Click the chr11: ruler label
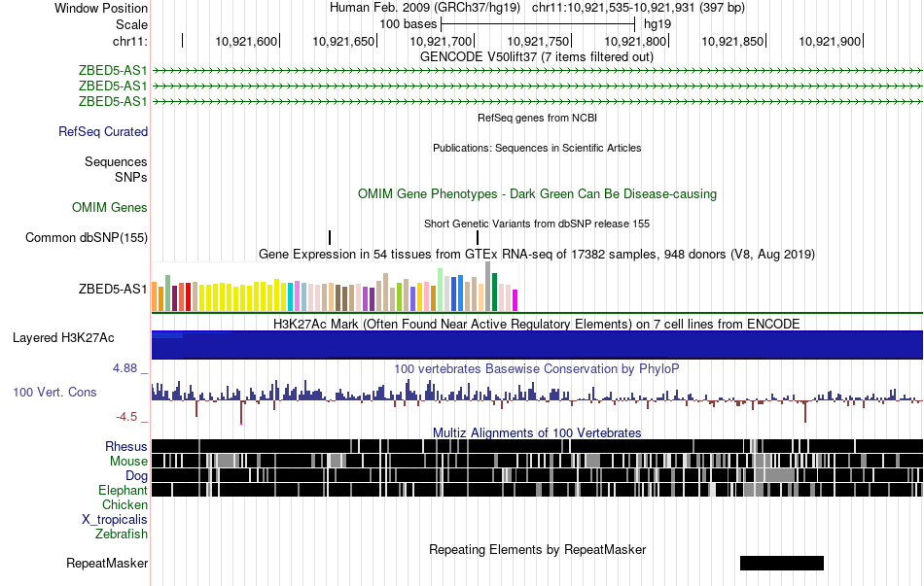 pyautogui.click(x=130, y=41)
